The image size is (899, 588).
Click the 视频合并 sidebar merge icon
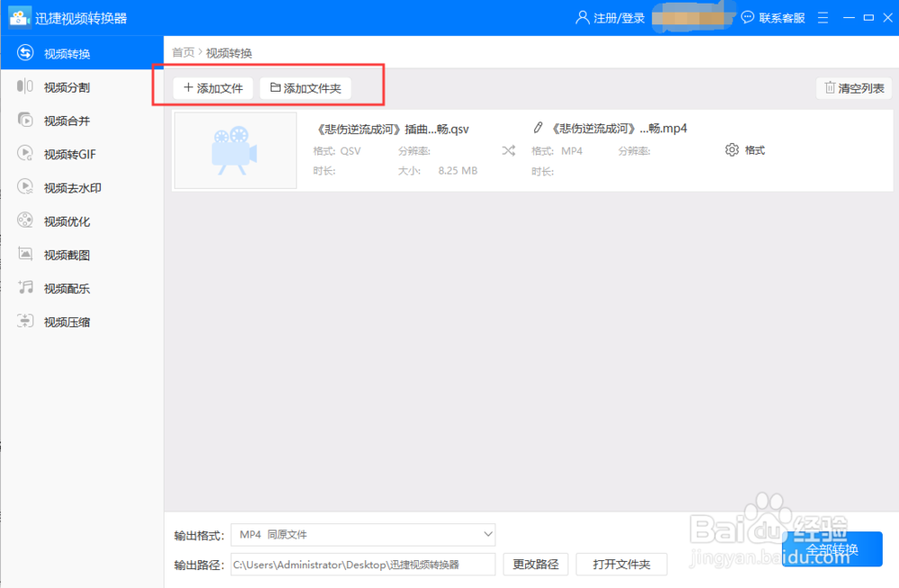pos(24,120)
